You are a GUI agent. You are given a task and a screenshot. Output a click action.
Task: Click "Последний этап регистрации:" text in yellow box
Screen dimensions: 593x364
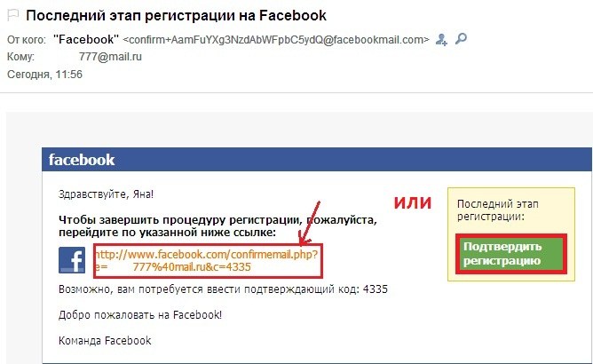pyautogui.click(x=498, y=210)
